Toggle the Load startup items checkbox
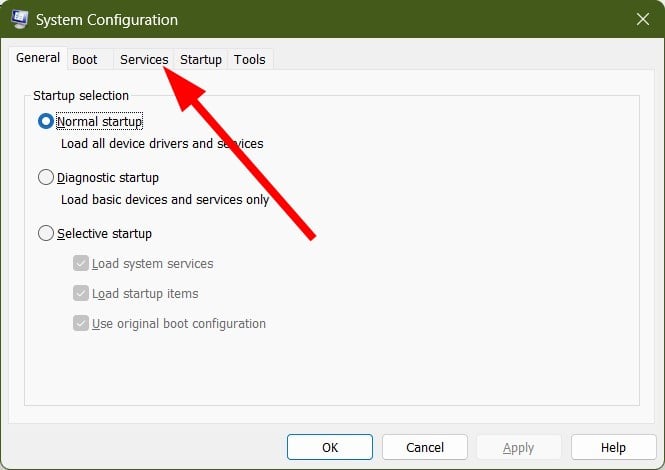Viewport: 665px width, 470px height. point(81,293)
